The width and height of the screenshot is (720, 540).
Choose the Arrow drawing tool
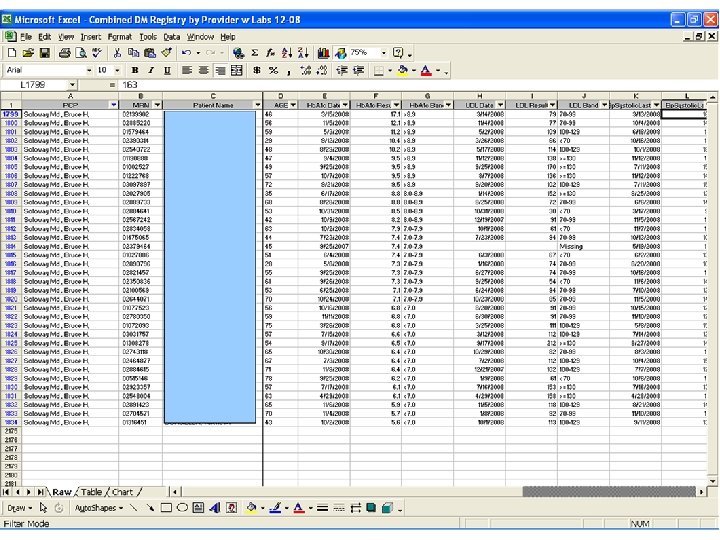point(150,508)
